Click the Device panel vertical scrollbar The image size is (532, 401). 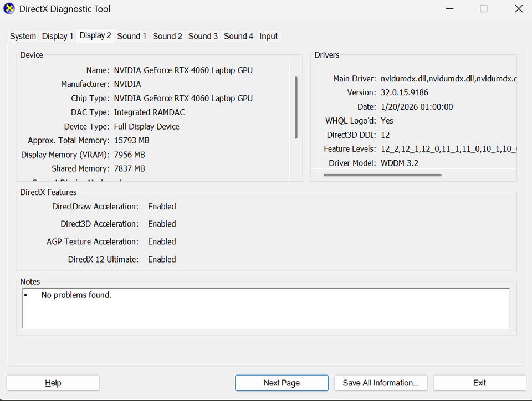[x=296, y=107]
